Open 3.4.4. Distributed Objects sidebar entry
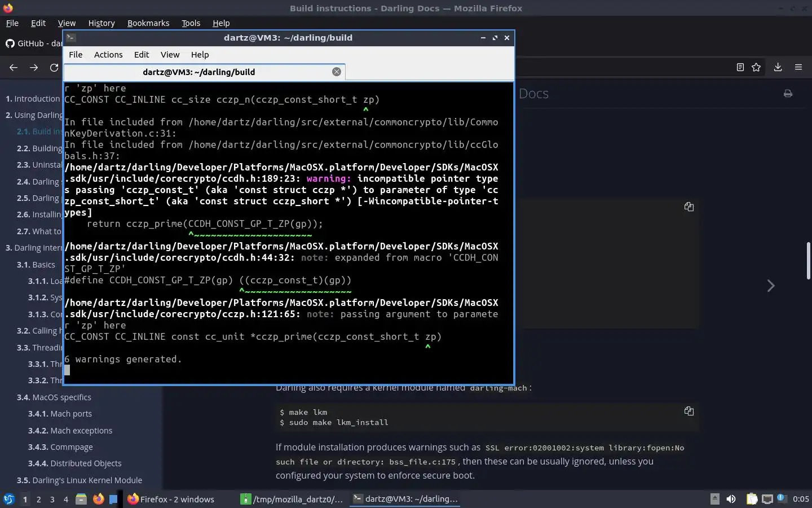Viewport: 812px width, 508px height. click(x=75, y=463)
